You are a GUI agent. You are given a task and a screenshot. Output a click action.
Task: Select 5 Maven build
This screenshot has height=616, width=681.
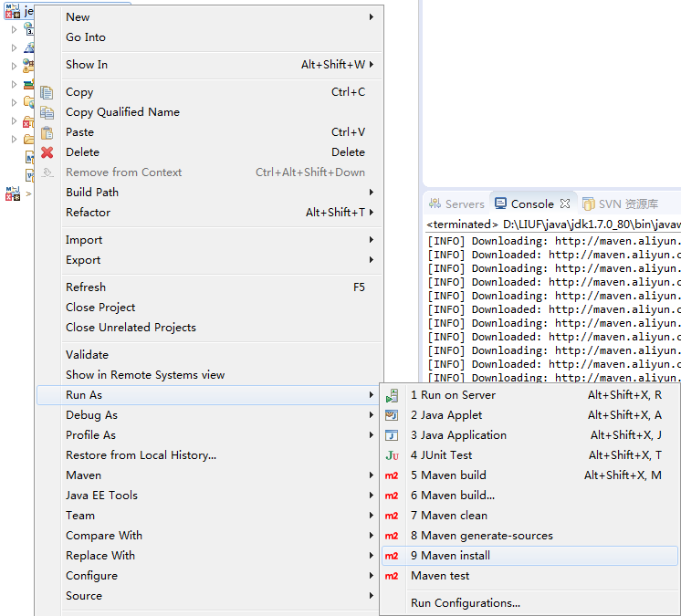pos(529,475)
